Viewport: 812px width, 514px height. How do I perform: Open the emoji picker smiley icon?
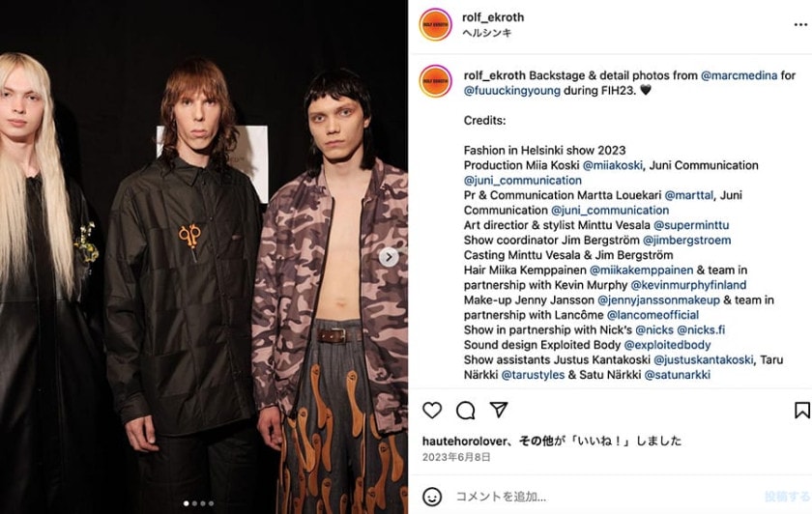pos(432,497)
